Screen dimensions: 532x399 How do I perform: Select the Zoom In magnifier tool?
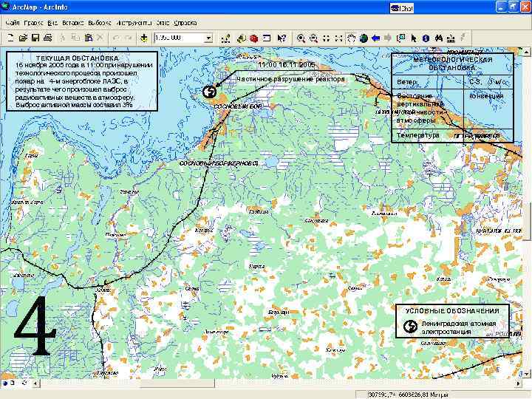pos(301,38)
